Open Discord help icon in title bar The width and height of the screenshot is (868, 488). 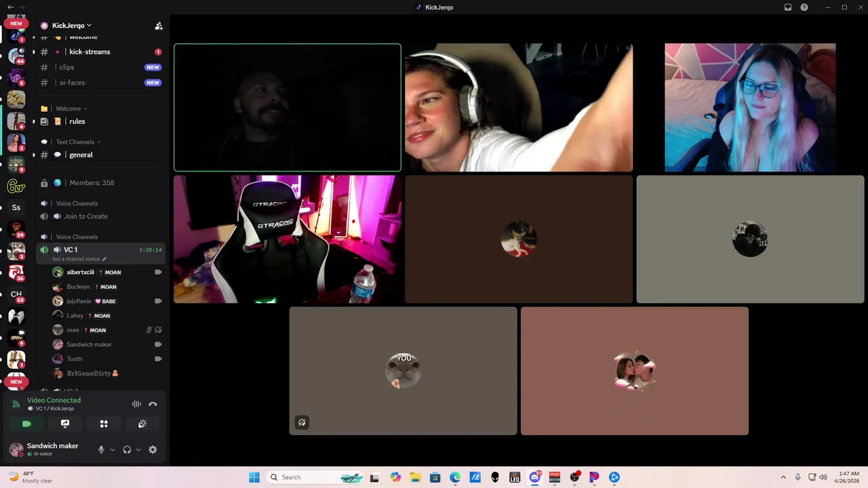(x=804, y=7)
